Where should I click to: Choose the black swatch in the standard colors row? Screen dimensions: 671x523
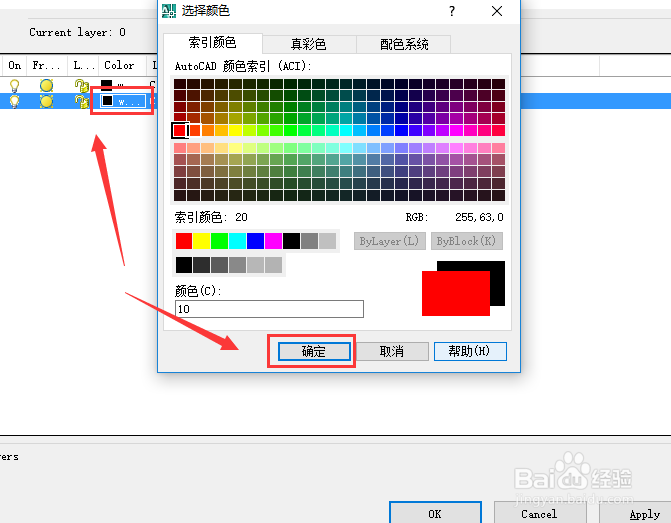pos(291,241)
